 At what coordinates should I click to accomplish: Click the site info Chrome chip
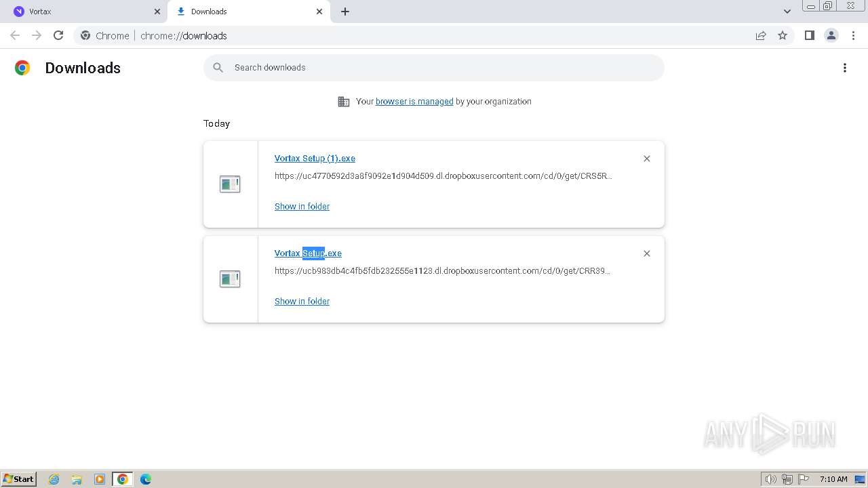click(x=105, y=36)
